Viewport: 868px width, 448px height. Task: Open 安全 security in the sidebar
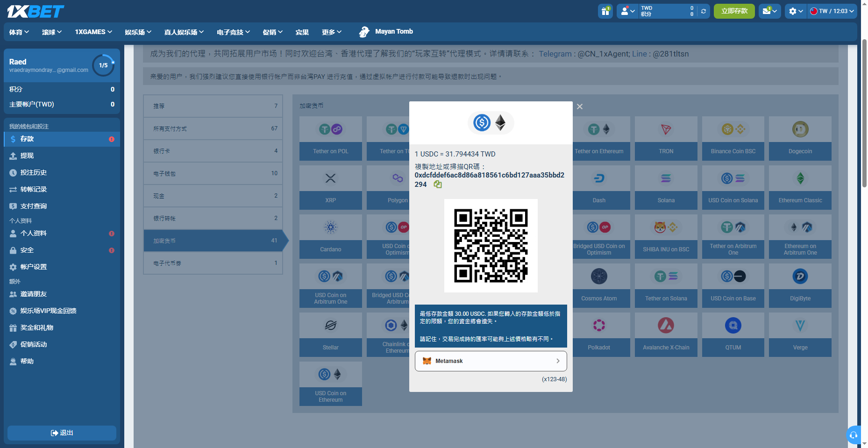[62, 250]
